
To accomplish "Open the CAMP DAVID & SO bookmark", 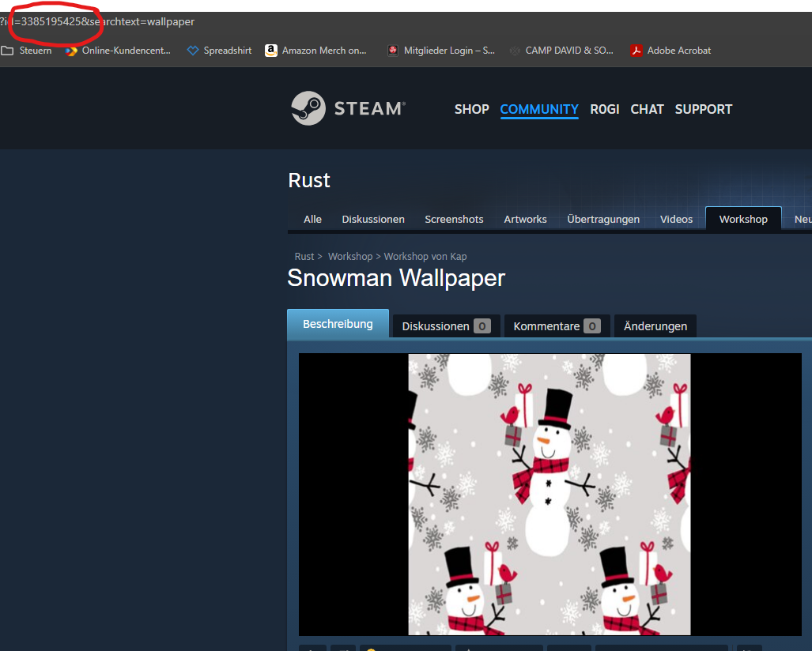I will [561, 51].
